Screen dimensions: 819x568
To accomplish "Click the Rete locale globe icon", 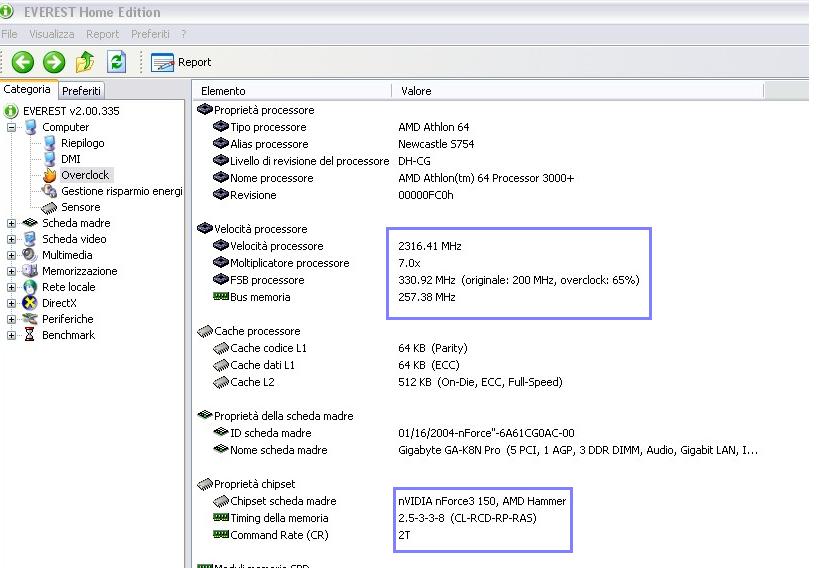I will (x=30, y=287).
